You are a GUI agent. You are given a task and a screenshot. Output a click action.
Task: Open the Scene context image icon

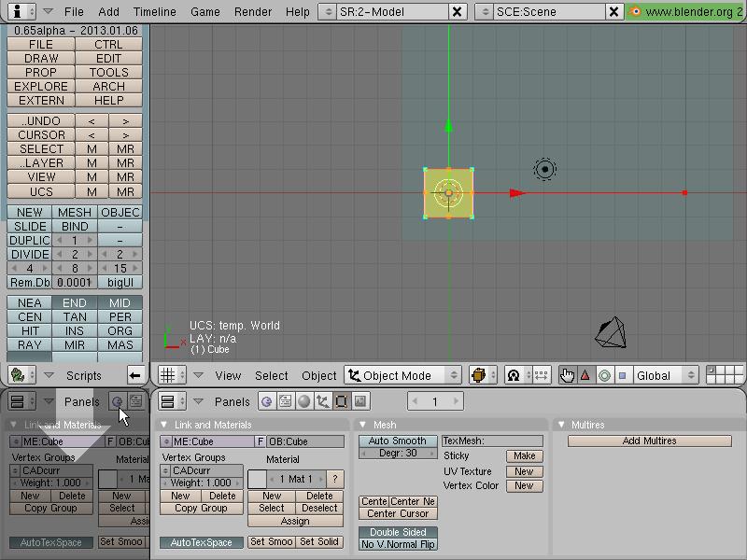coord(360,401)
